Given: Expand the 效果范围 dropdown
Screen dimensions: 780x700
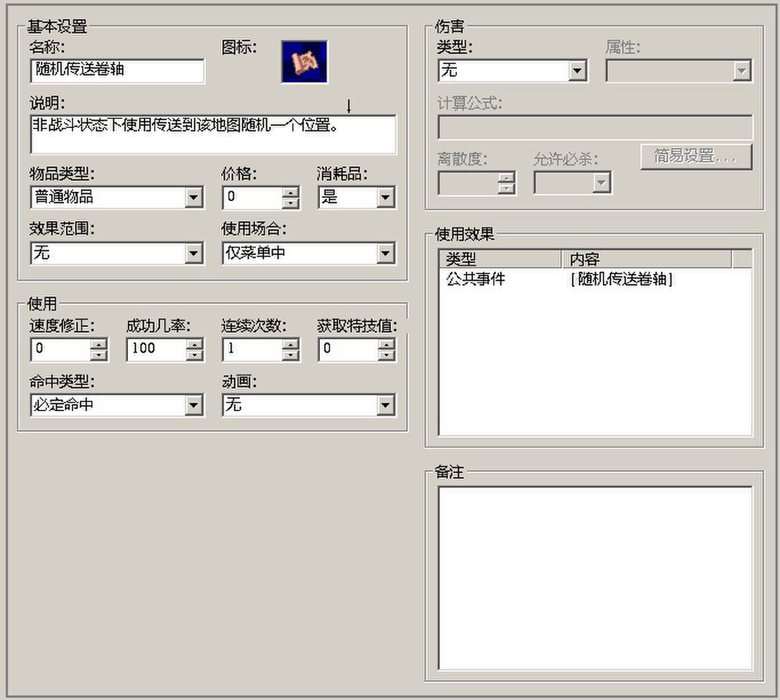Looking at the screenshot, I should pyautogui.click(x=117, y=253).
